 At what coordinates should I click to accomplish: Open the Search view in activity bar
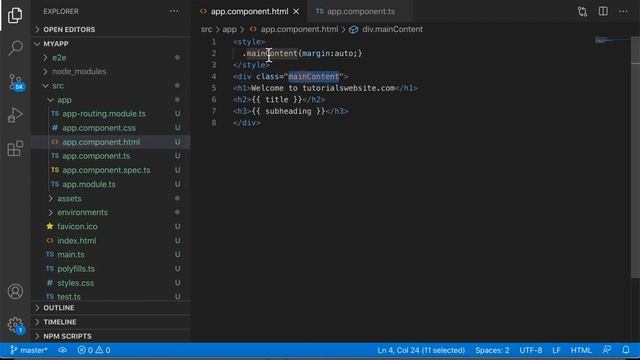[15, 48]
